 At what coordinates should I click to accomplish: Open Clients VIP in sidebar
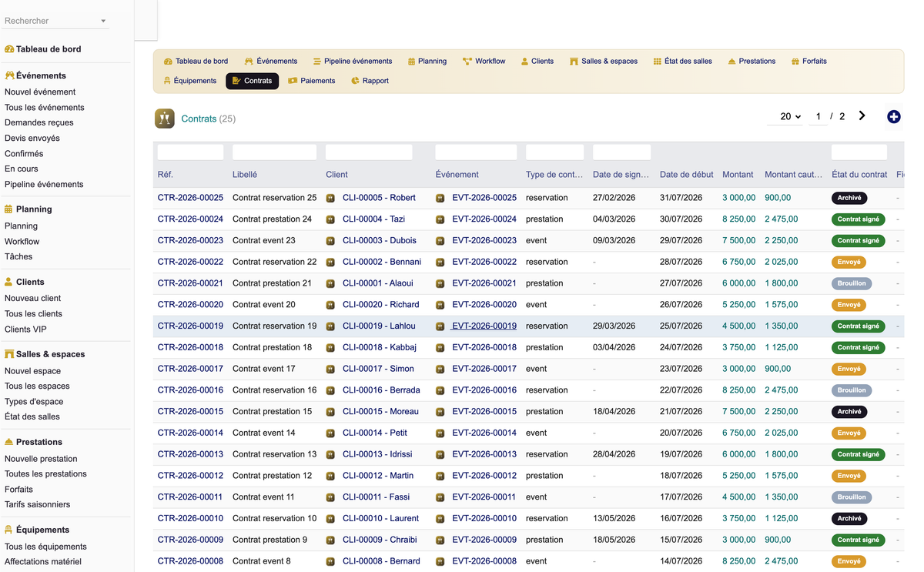[25, 329]
